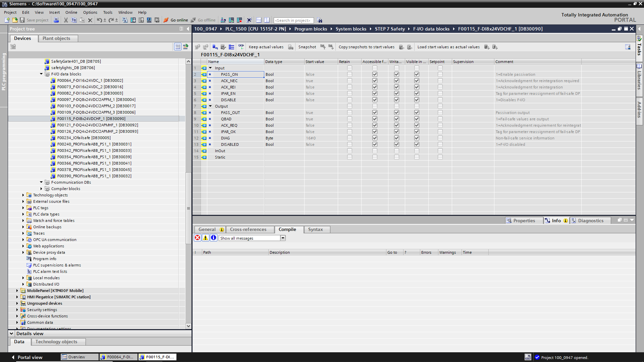Image resolution: width=644 pixels, height=362 pixels.
Task: Click Go online button
Action: click(x=175, y=20)
